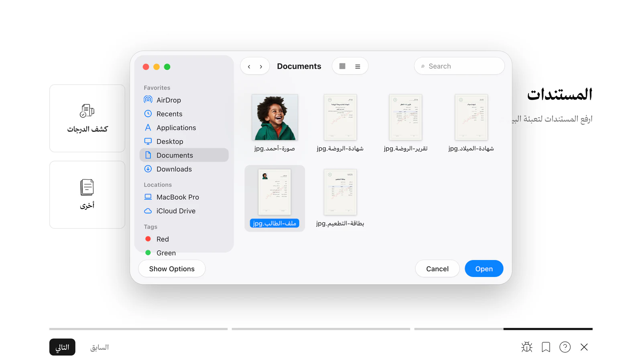
Task: Choose the كشف الدرجات document card
Action: [x=87, y=118]
